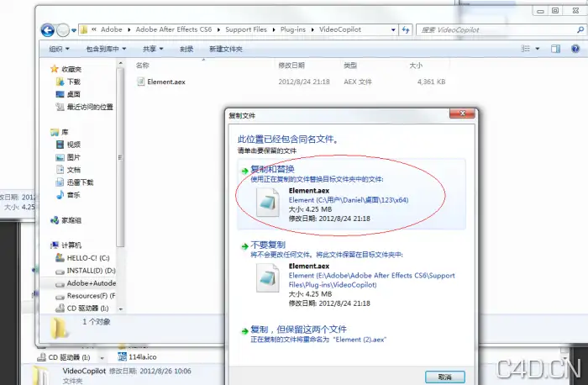Click the Forward navigation arrow in Explorer
This screenshot has width=588, height=385.
tap(63, 30)
